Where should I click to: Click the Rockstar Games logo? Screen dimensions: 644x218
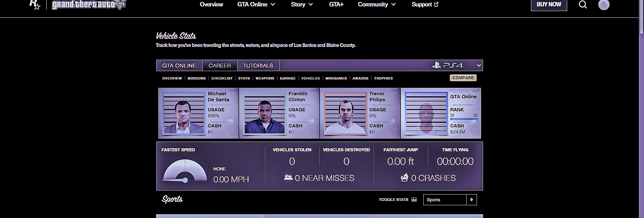[35, 4]
